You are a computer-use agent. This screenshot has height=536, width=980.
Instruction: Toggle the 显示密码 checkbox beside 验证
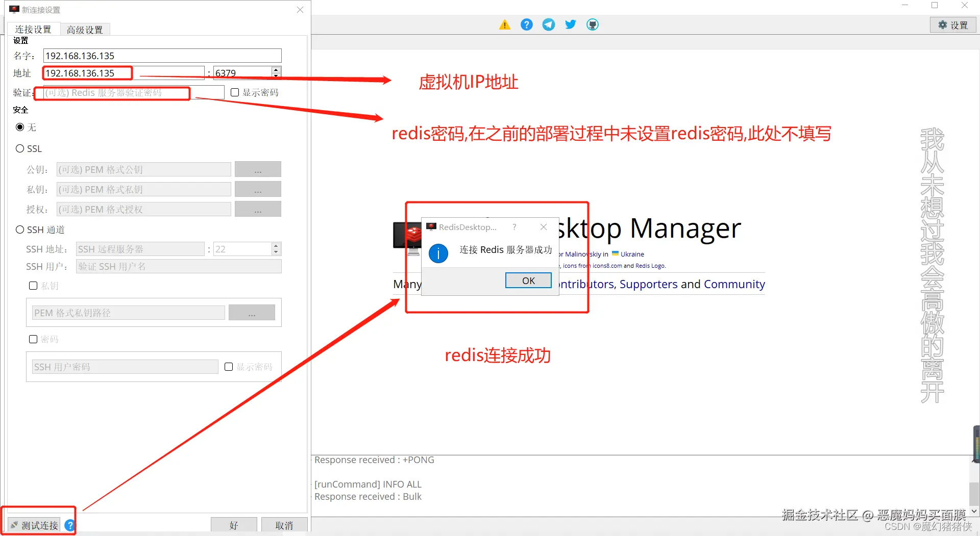(235, 92)
